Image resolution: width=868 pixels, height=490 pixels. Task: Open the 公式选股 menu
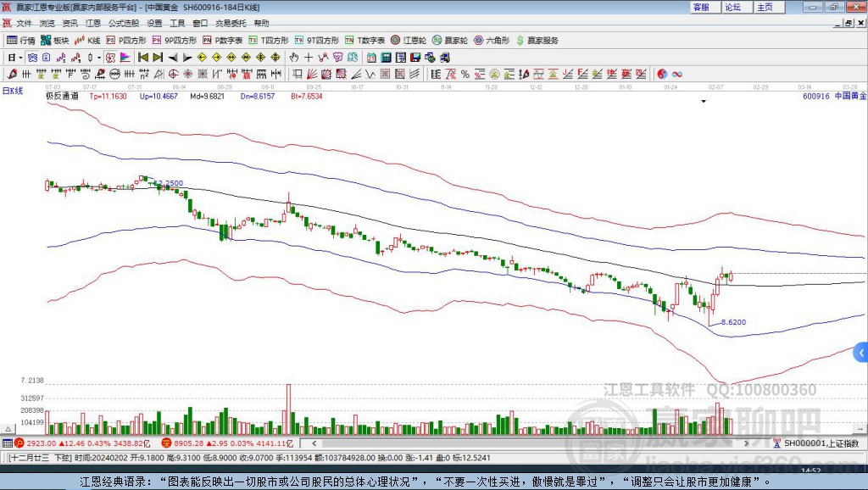(x=124, y=23)
